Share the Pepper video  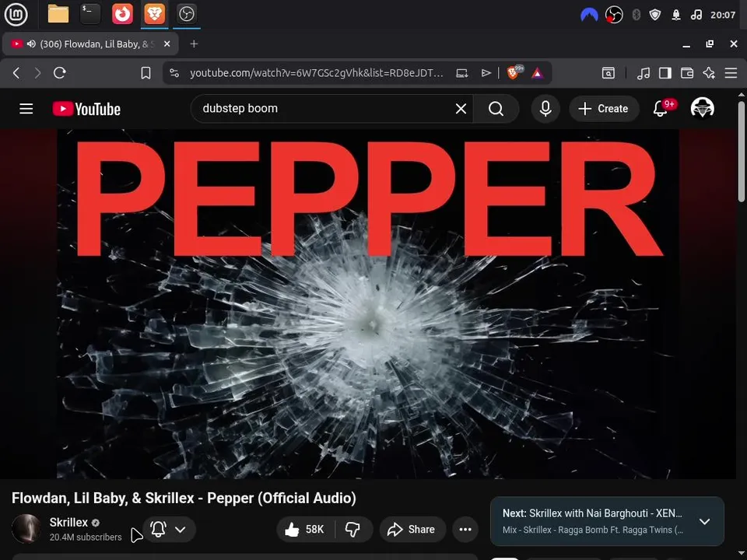412,529
